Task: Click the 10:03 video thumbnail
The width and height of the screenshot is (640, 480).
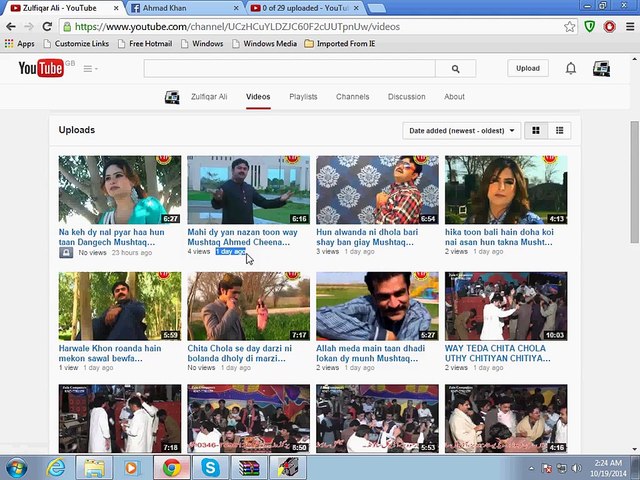Action: (506, 306)
